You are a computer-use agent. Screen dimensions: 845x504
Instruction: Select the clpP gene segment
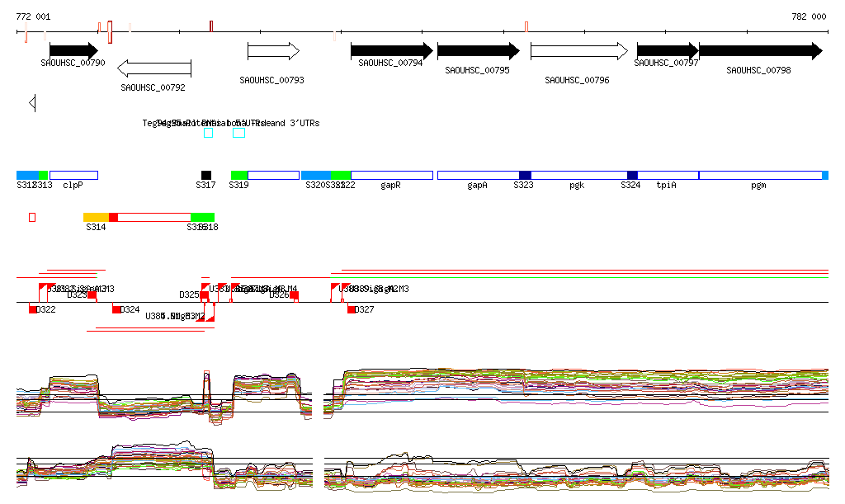point(73,176)
